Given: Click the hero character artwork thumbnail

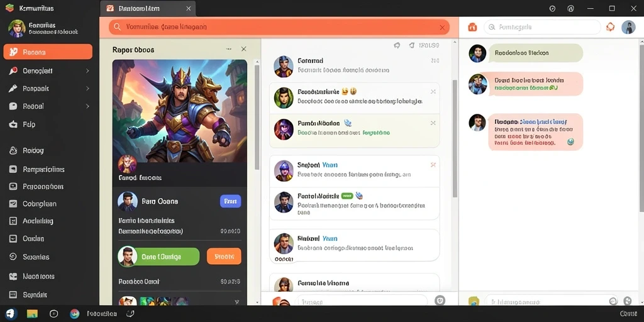Looking at the screenshot, I should [180, 111].
